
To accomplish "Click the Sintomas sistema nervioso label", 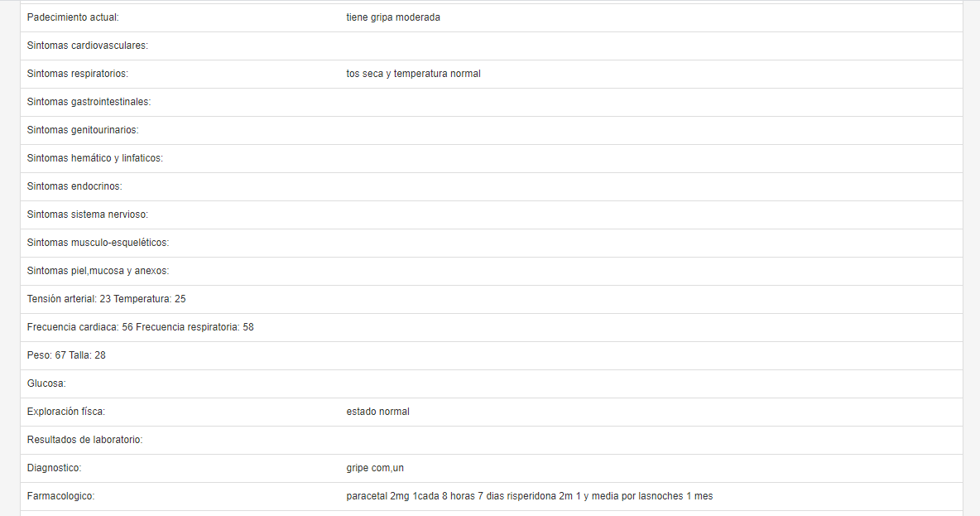I will [88, 215].
